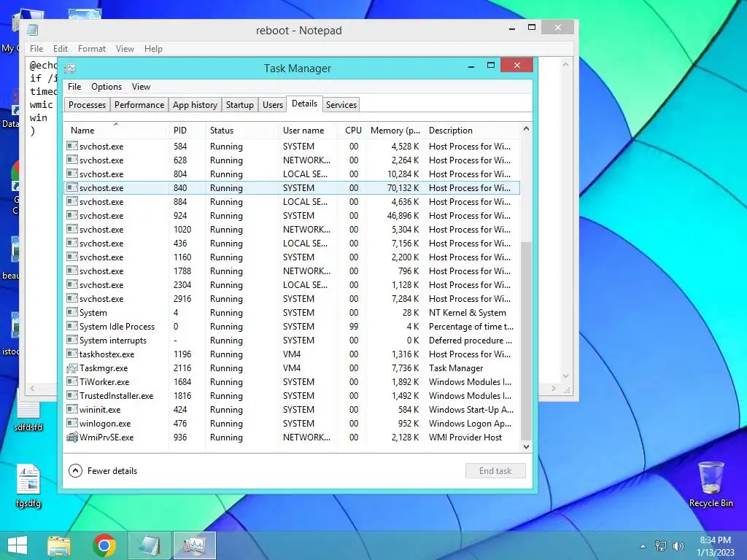Switch to Notepad via taskbar icon
The image size is (747, 560).
click(150, 545)
